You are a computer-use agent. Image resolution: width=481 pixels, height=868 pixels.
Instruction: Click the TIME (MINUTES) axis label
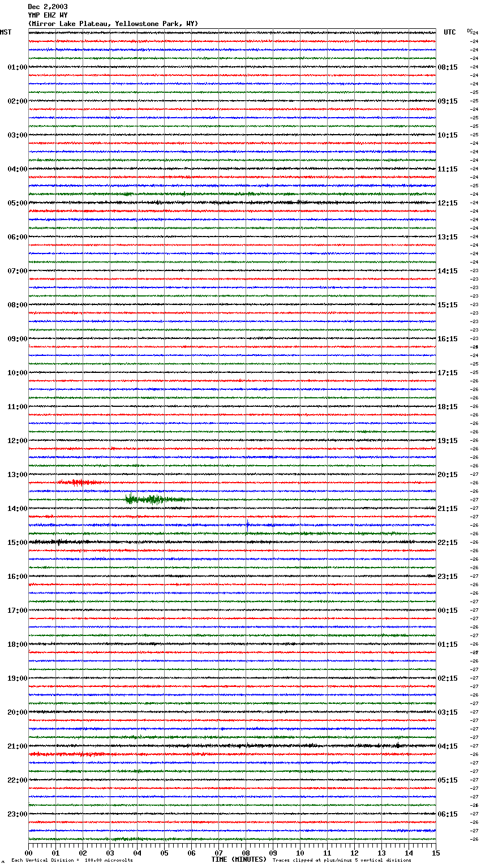pos(239,860)
